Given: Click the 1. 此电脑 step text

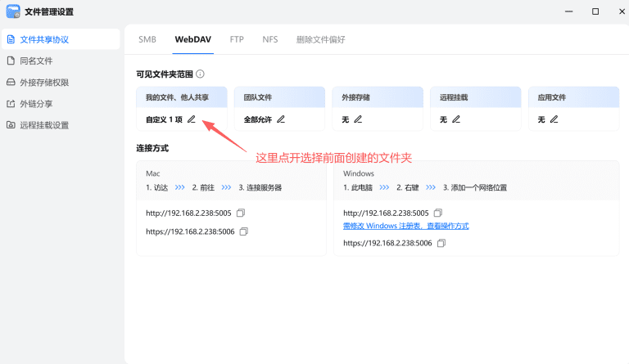Looking at the screenshot, I should (358, 187).
